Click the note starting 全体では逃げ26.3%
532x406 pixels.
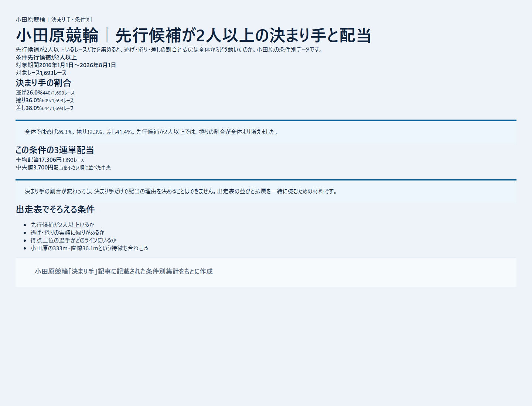pyautogui.click(x=151, y=132)
